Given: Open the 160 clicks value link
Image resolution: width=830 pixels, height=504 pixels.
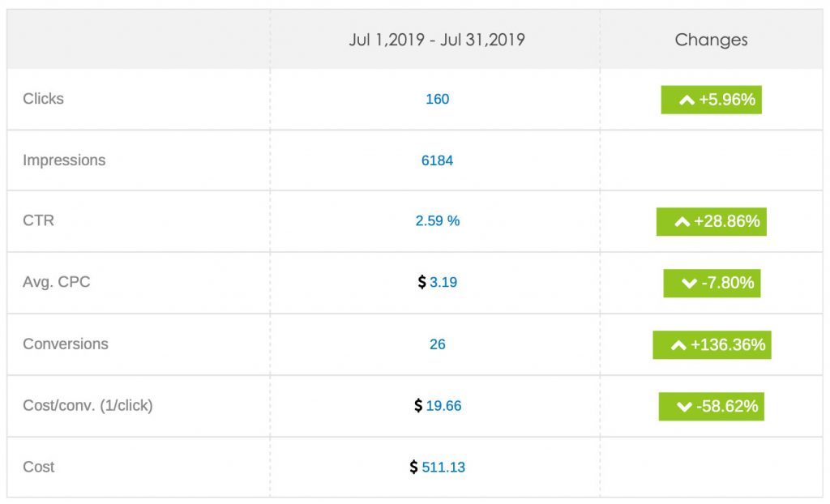Looking at the screenshot, I should click(x=438, y=100).
